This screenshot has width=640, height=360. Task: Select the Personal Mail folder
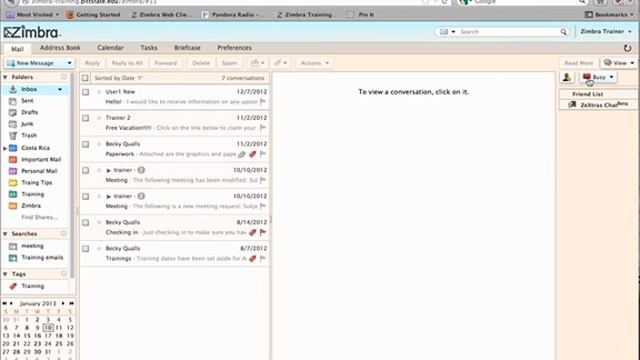[x=39, y=171]
